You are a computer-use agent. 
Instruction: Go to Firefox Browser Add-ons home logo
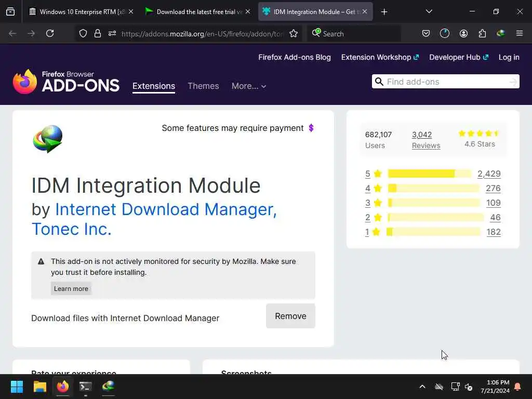click(x=66, y=82)
